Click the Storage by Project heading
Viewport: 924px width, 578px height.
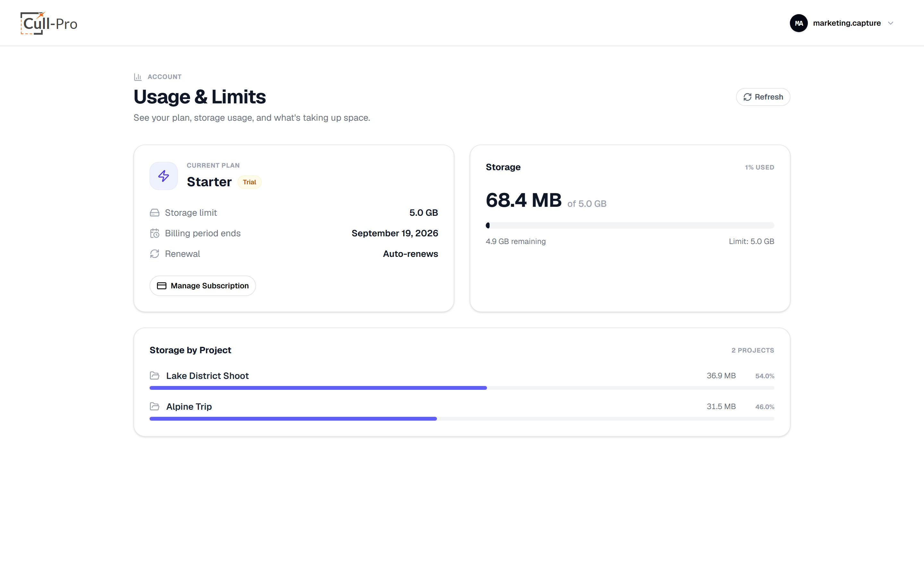point(191,350)
